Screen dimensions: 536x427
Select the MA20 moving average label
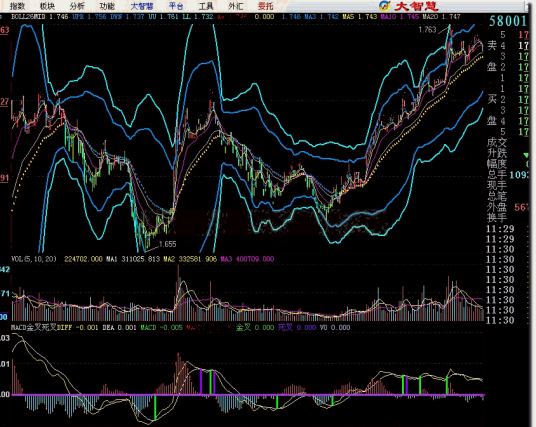pyautogui.click(x=430, y=16)
